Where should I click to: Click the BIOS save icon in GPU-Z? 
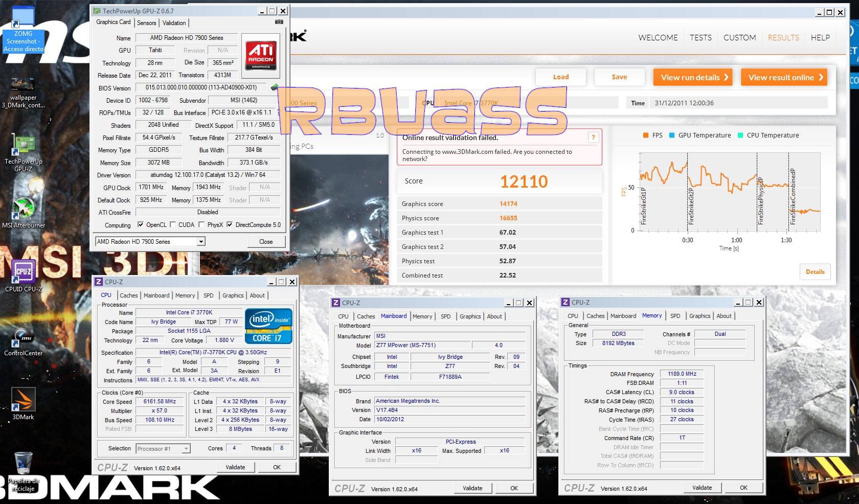point(275,87)
